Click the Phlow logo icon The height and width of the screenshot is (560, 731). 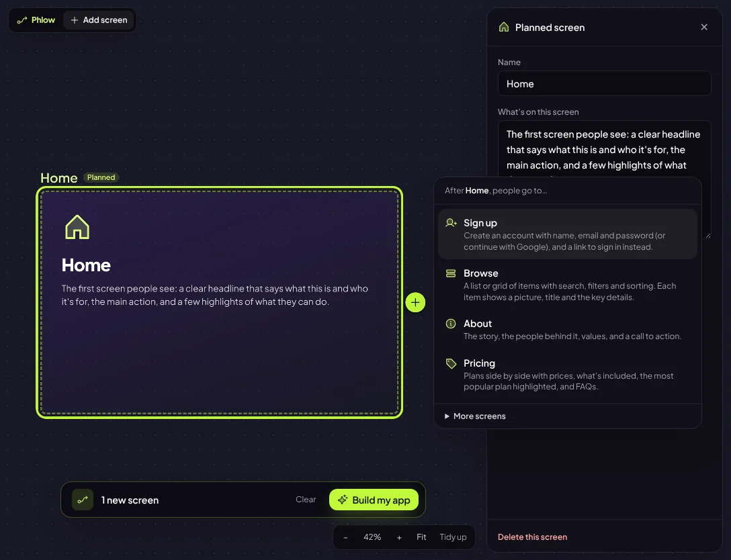pos(22,21)
